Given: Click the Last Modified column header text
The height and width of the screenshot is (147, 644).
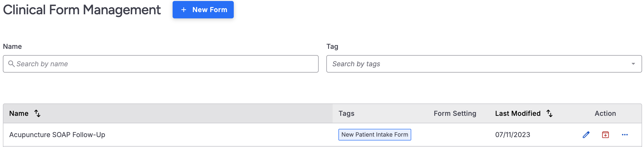Looking at the screenshot, I should point(518,113).
